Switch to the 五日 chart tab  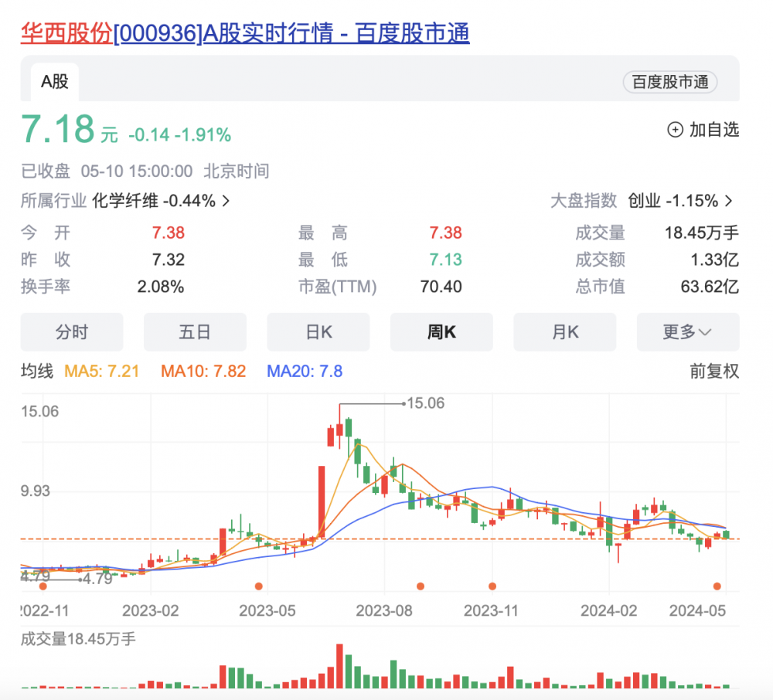tap(196, 332)
